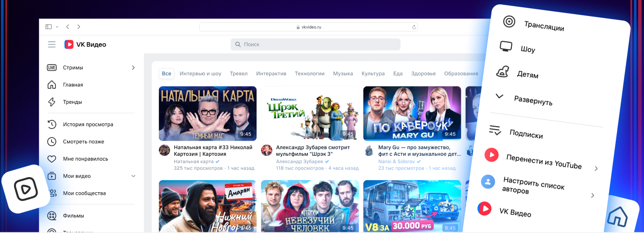Expand Стримы submenu chevron
Screen dimensions: 644x233
(x=133, y=67)
